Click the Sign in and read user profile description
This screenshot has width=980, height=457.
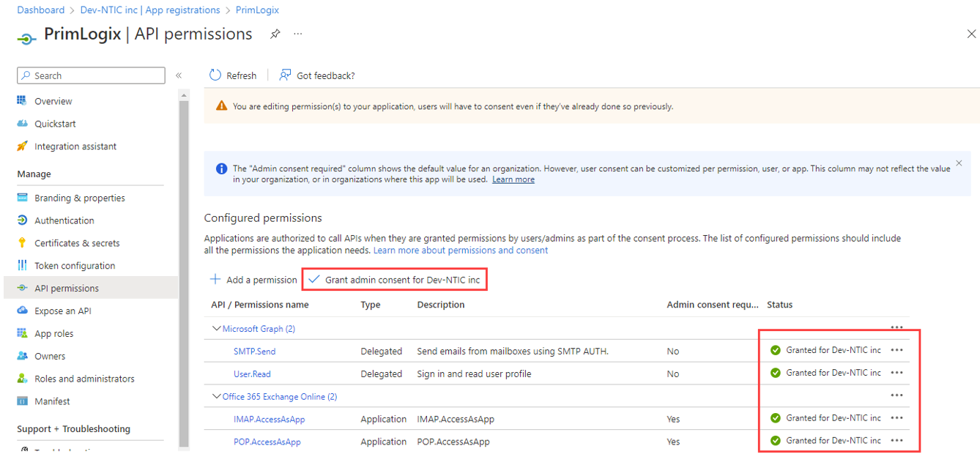tap(474, 374)
